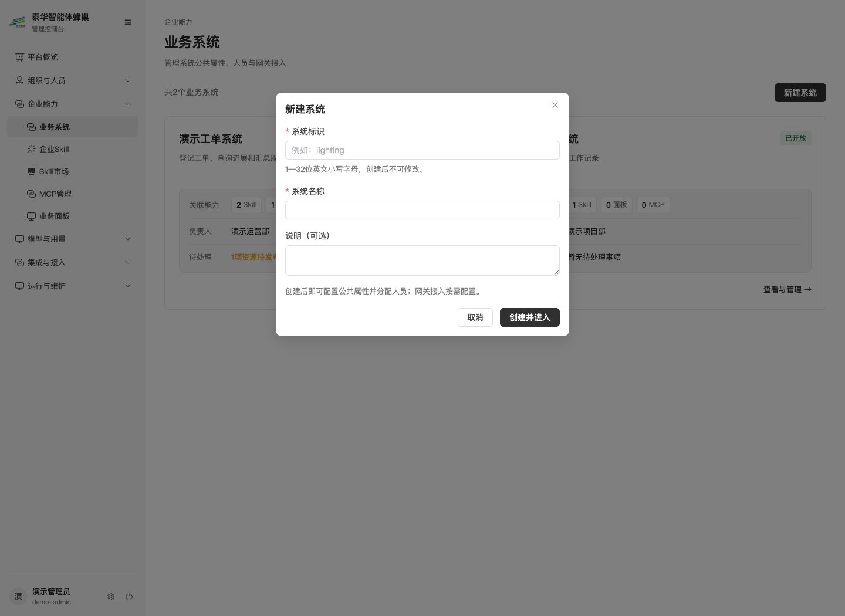The width and height of the screenshot is (845, 616).
Task: Click the 企业Skill sparkle icon
Action: (31, 149)
